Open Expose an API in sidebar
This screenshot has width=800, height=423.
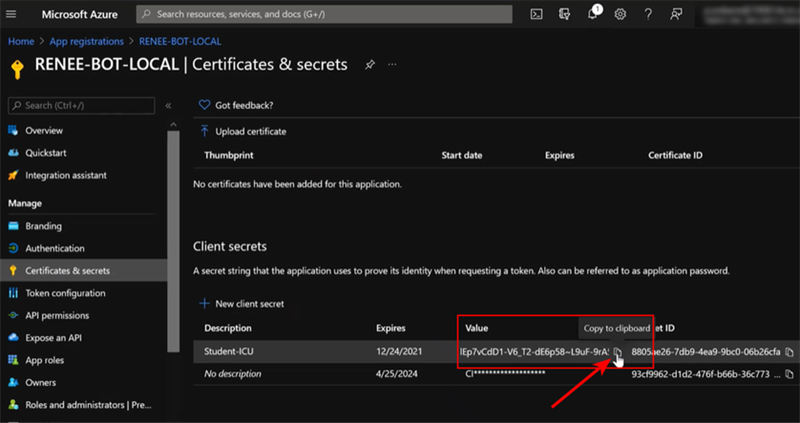point(53,338)
